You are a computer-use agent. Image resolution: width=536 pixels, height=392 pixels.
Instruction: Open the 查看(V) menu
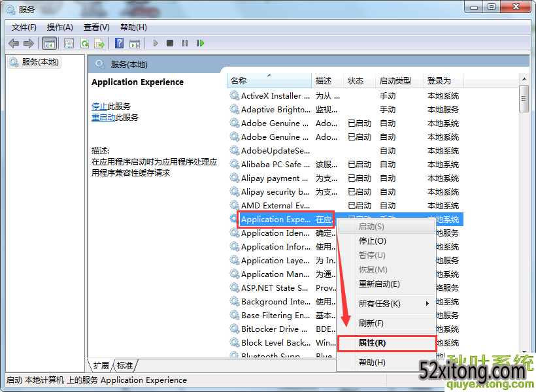pyautogui.click(x=96, y=27)
